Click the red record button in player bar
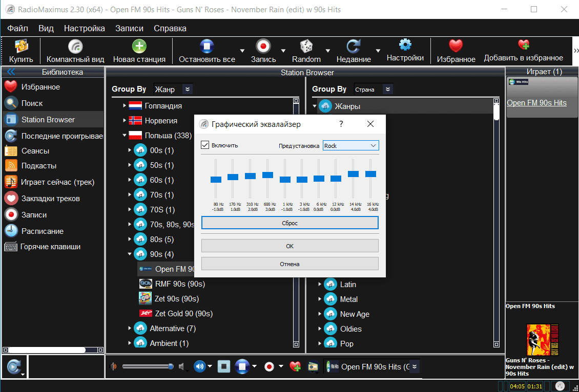Screen dimensions: 579x392 point(269,366)
